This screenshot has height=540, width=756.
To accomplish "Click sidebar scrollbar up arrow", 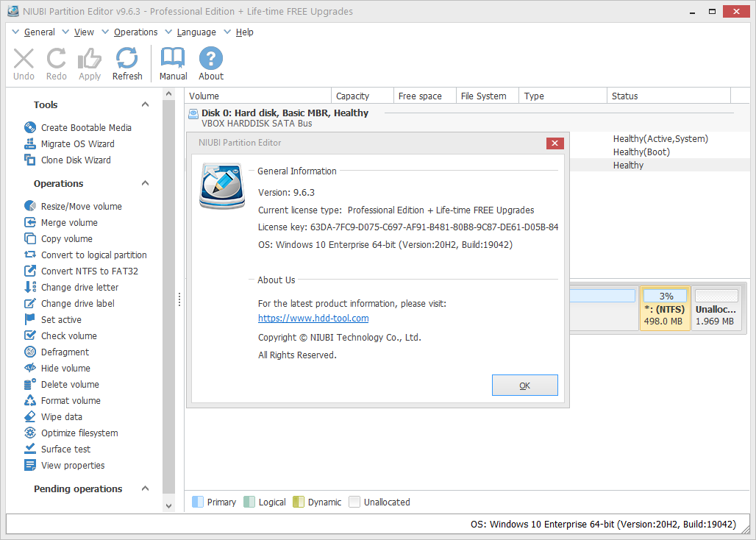I will pos(168,94).
